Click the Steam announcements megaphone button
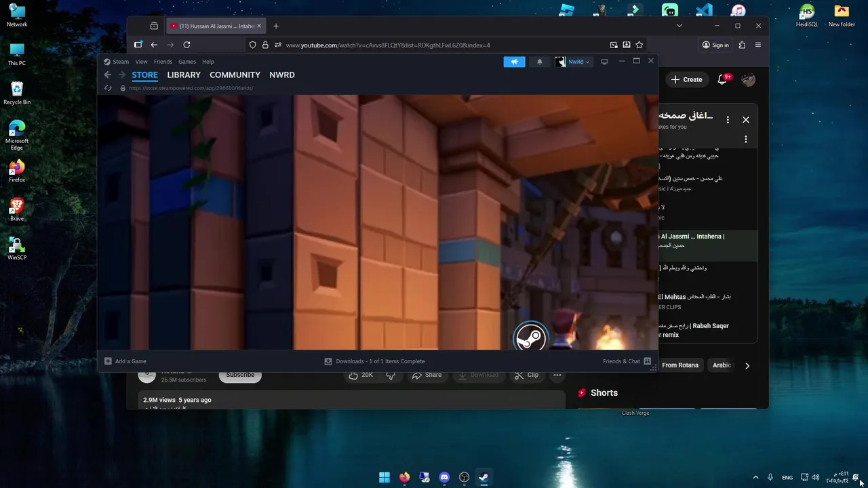The image size is (868, 488). point(514,62)
